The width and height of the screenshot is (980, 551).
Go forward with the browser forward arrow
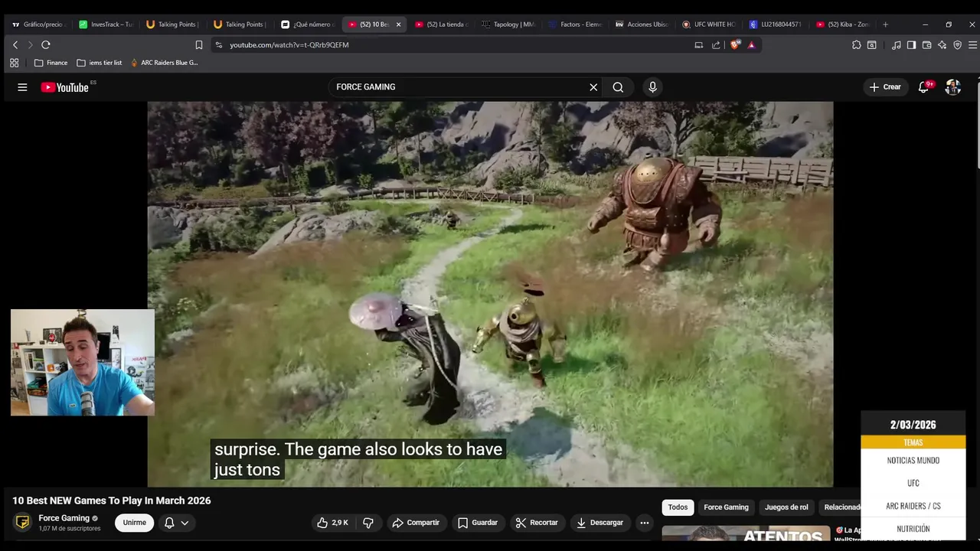pos(30,45)
